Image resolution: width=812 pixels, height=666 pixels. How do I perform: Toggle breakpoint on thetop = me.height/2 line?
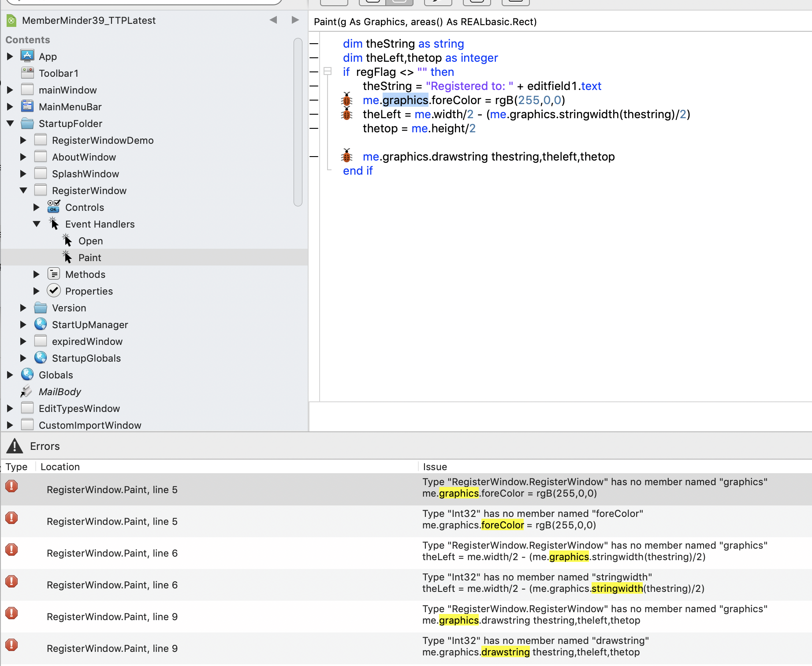tap(314, 128)
